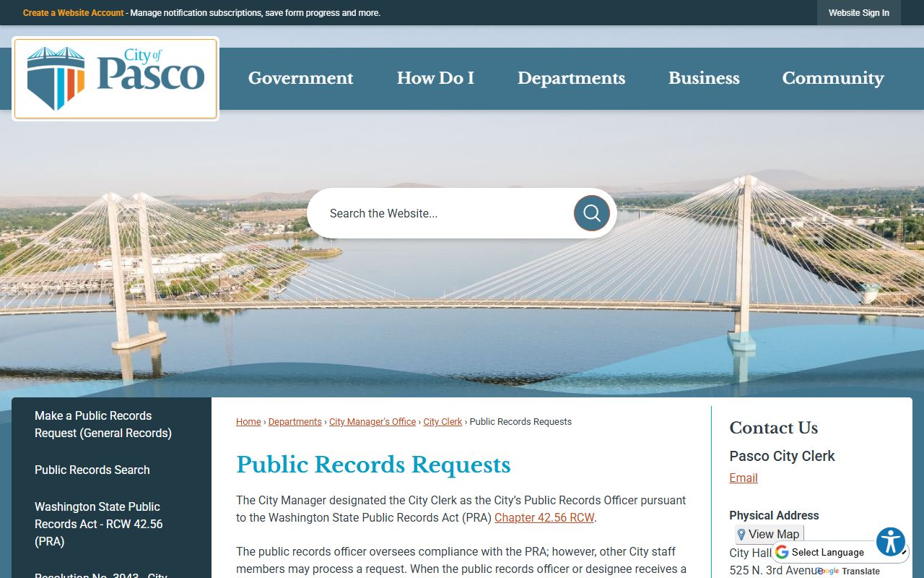Open the Departments menu
The image size is (924, 578).
click(x=571, y=78)
